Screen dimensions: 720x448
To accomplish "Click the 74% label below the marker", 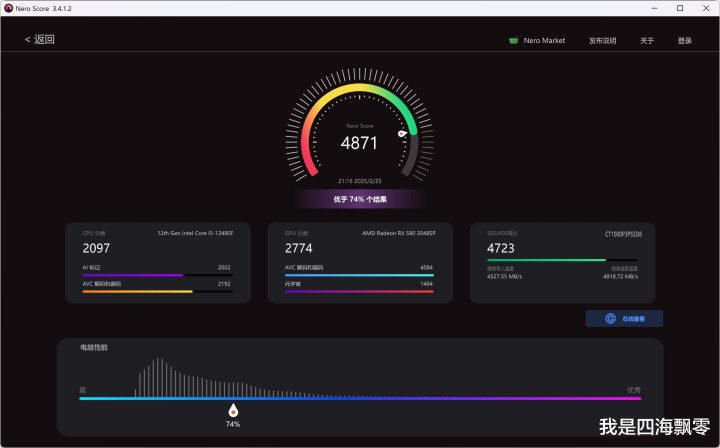I will pos(233,424).
